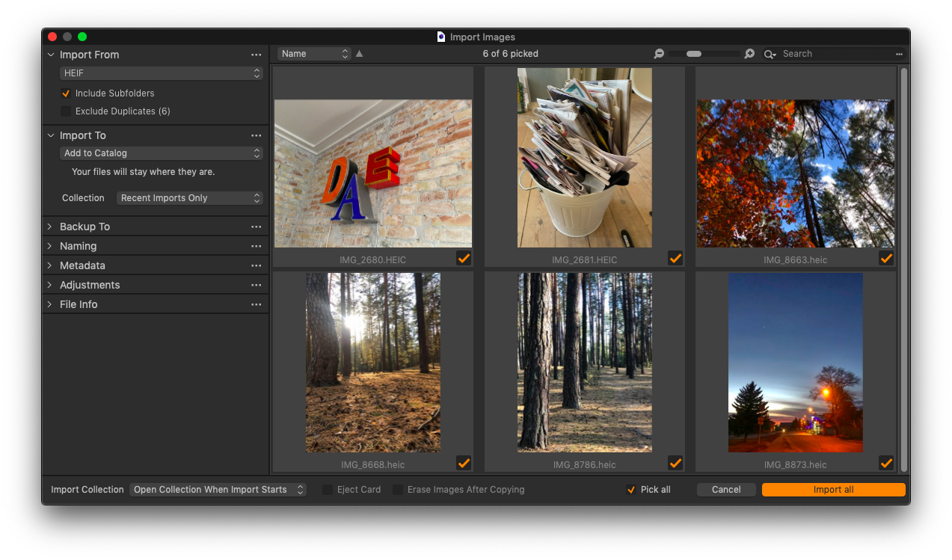Toggle Erase Images After Copying checkbox
Image resolution: width=952 pixels, height=560 pixels.
pyautogui.click(x=398, y=490)
